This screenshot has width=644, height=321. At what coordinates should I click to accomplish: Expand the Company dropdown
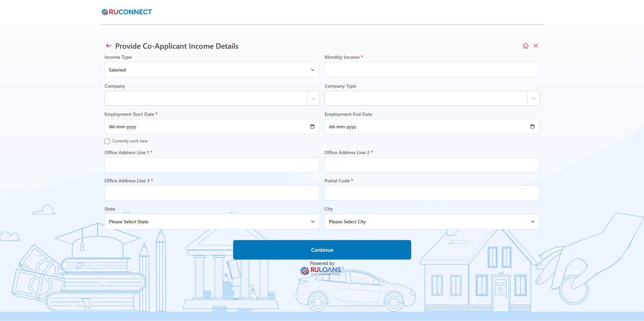[x=313, y=98]
